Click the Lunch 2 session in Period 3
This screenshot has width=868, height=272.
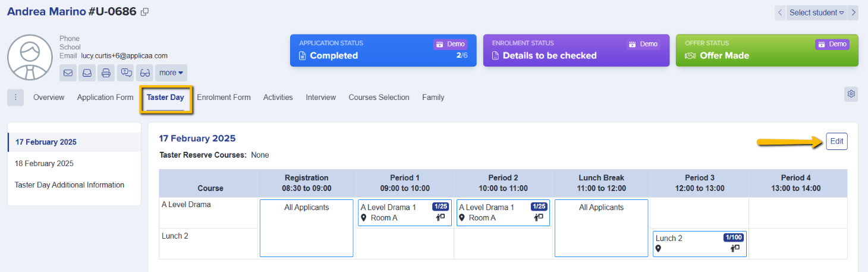pos(699,244)
